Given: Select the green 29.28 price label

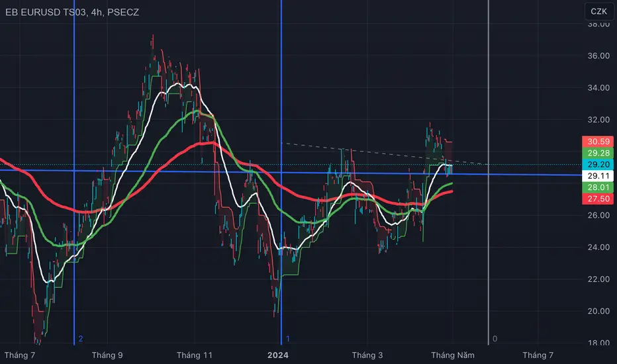Looking at the screenshot, I should pos(598,153).
